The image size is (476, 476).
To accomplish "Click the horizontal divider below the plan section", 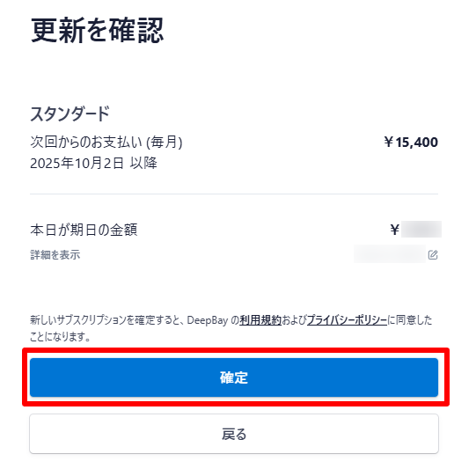I will tap(234, 194).
